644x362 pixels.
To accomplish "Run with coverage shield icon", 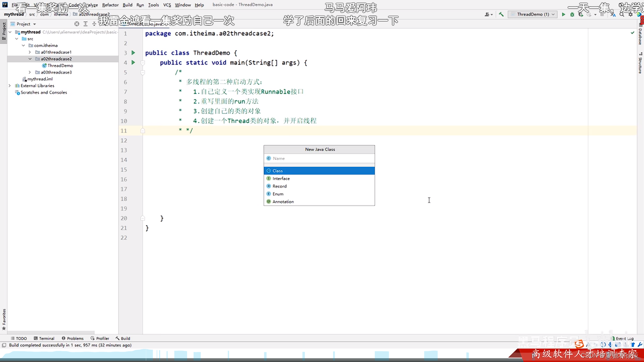I will pos(581,14).
